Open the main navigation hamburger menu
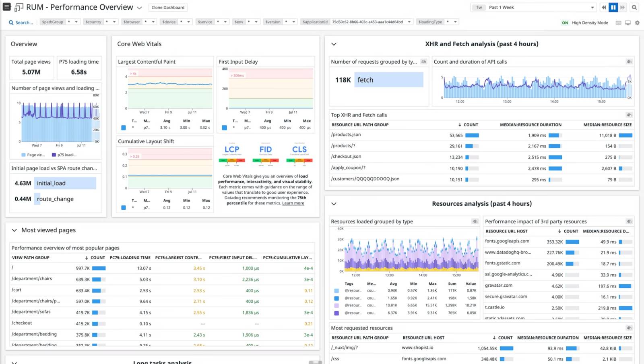The width and height of the screenshot is (644, 364). point(6,7)
